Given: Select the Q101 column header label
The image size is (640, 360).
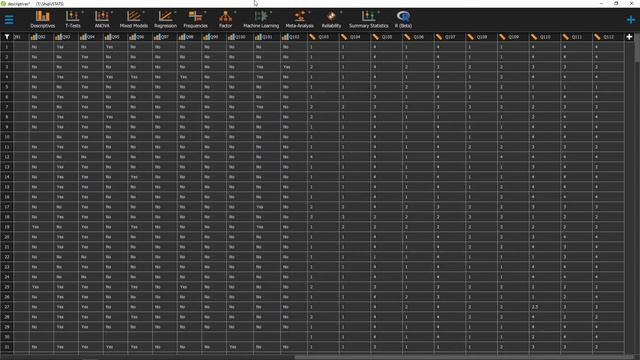Looking at the screenshot, I should point(267,37).
